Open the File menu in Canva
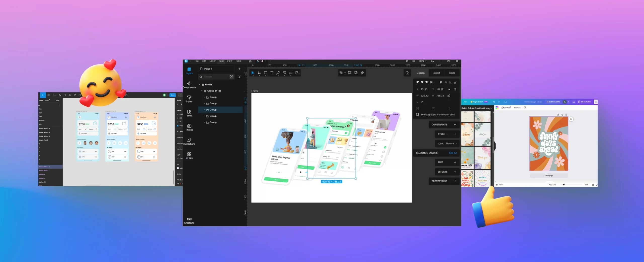The height and width of the screenshot is (262, 644). [465, 102]
